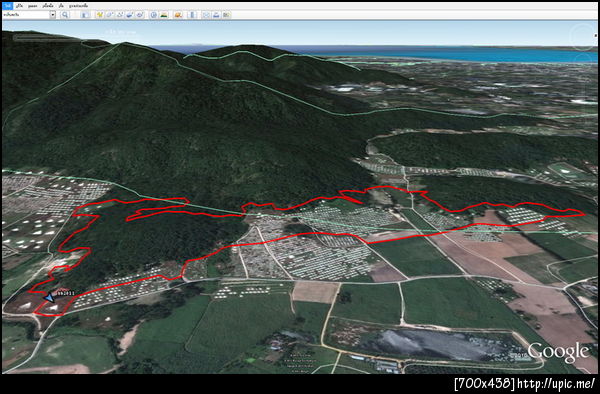Click the Record a Tour icon

(x=140, y=15)
